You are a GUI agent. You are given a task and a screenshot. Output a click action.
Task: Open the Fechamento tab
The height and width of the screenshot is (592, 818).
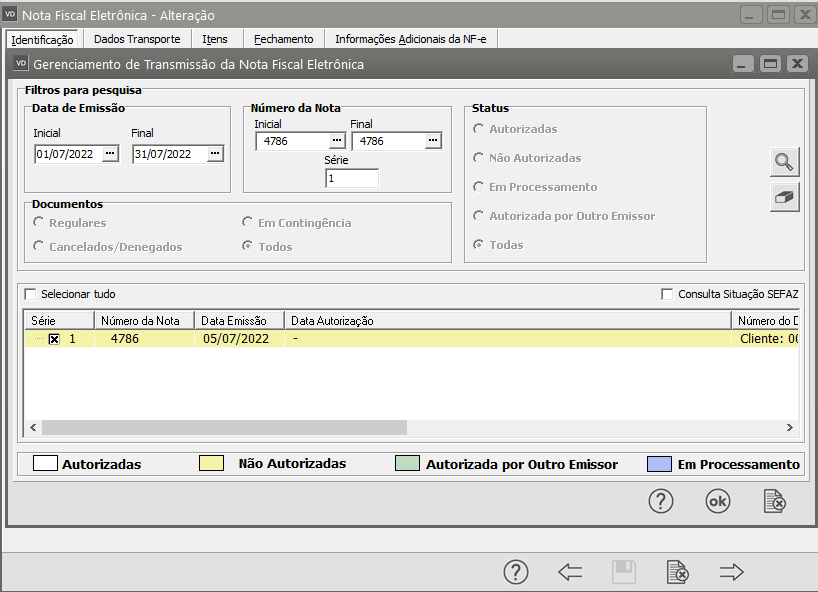283,39
